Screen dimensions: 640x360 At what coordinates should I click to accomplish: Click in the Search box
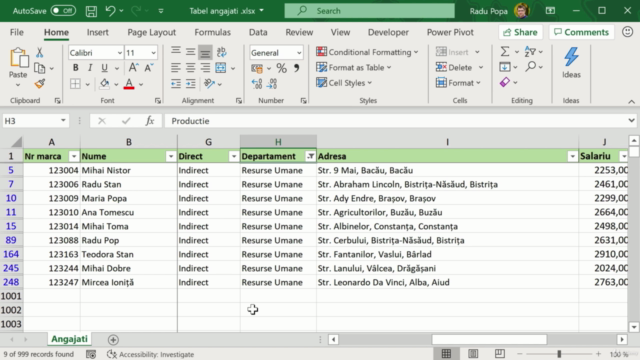(369, 11)
